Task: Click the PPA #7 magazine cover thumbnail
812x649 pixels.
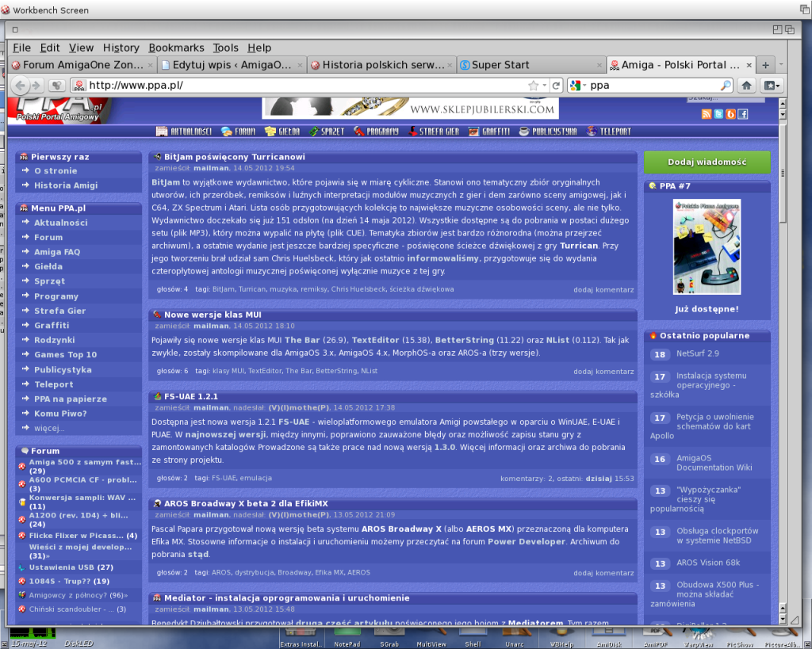Action: 707,247
